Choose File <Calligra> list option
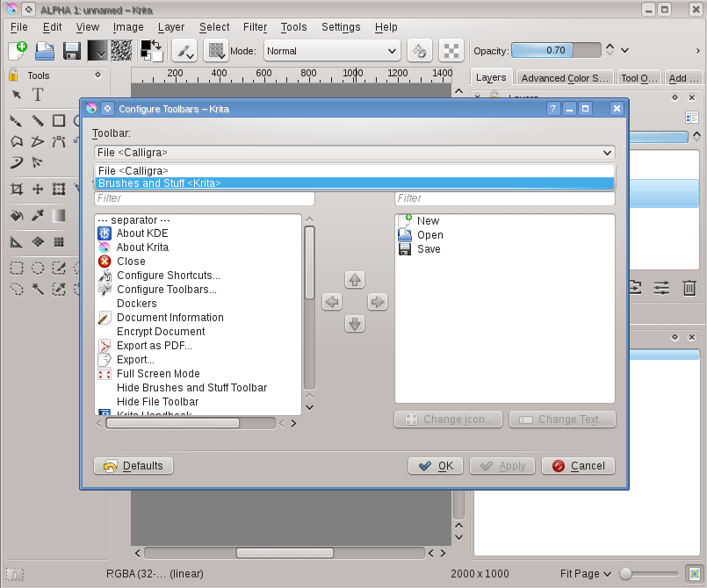 coord(355,171)
